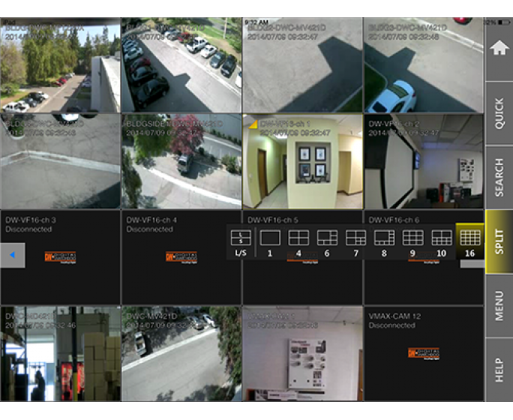Choose the 9-channel split layout
513x420 pixels.
point(413,243)
